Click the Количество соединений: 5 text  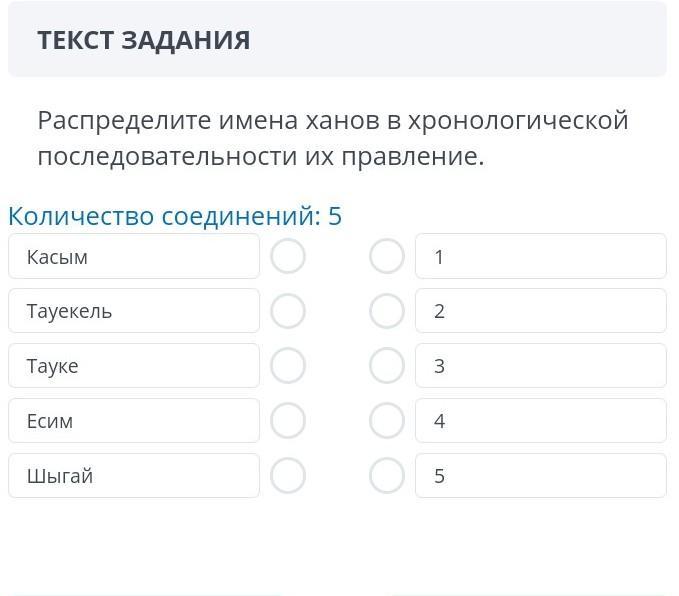(175, 216)
